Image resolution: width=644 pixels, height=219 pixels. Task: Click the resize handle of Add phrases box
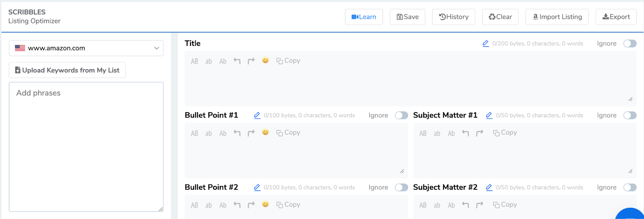click(161, 209)
